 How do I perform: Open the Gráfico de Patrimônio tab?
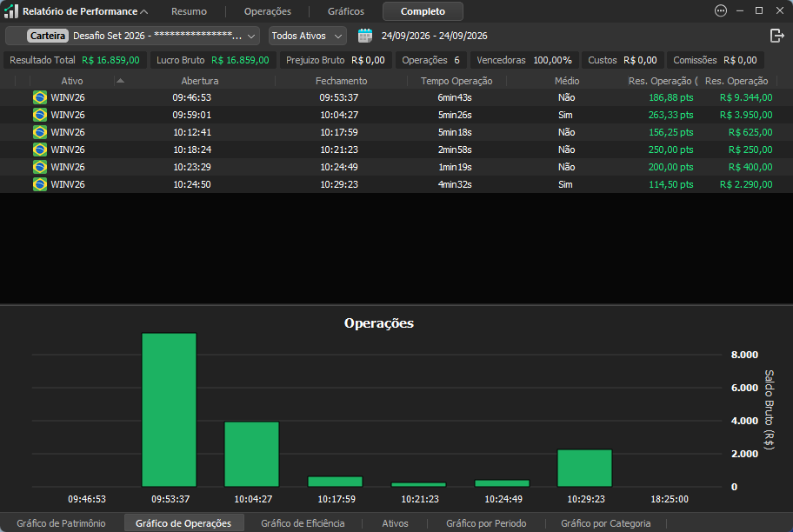coord(61,523)
